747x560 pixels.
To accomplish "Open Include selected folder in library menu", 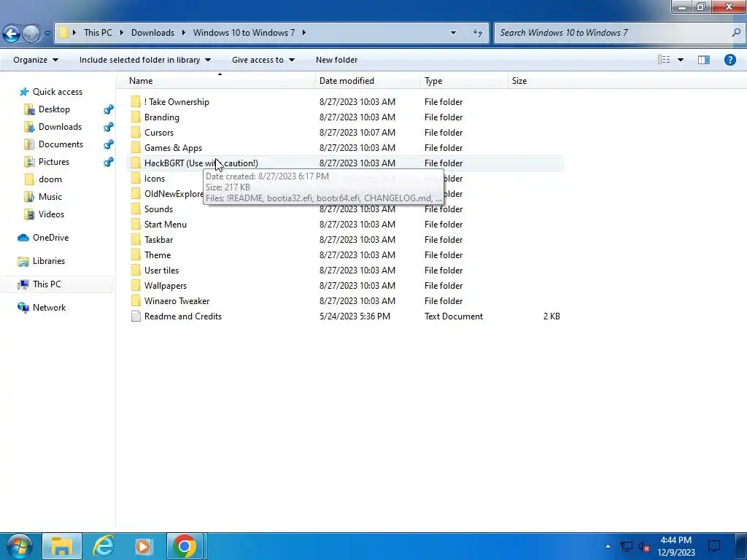I will 145,60.
